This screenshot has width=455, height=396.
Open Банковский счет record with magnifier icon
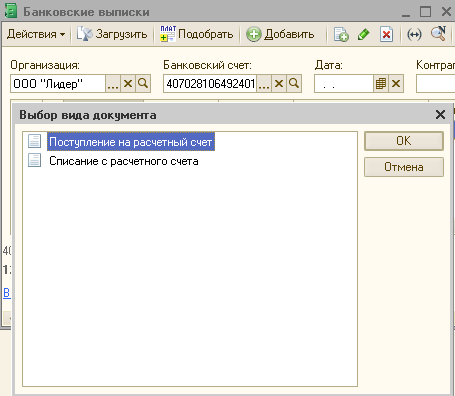coord(294,83)
